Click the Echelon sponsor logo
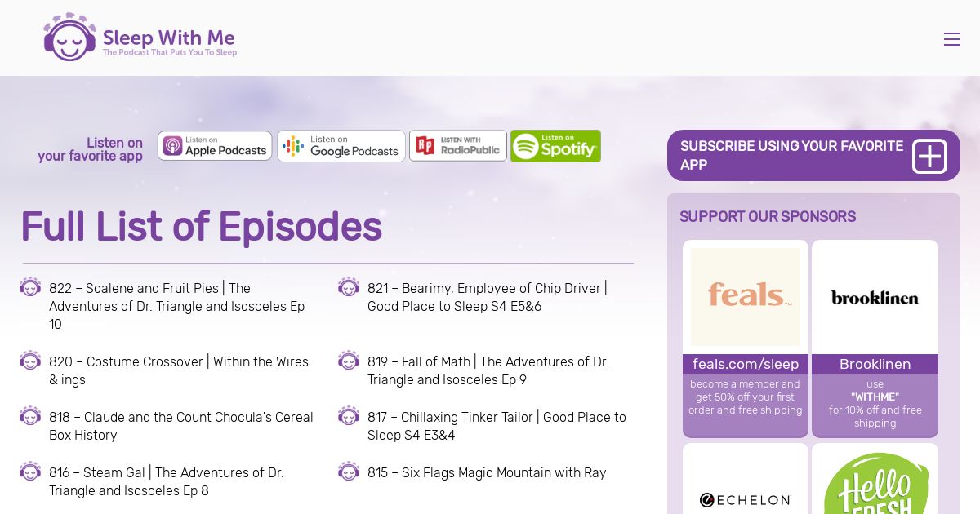This screenshot has width=980, height=514. [x=746, y=499]
